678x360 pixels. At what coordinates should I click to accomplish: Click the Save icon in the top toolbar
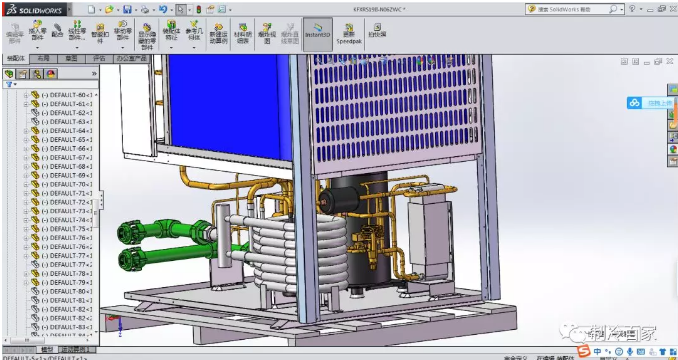(x=127, y=9)
